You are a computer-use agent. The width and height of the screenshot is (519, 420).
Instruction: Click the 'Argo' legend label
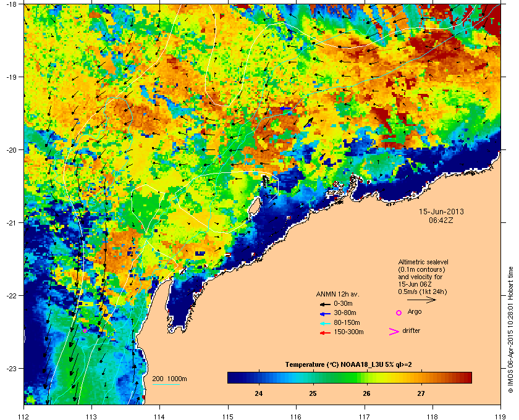(415, 312)
